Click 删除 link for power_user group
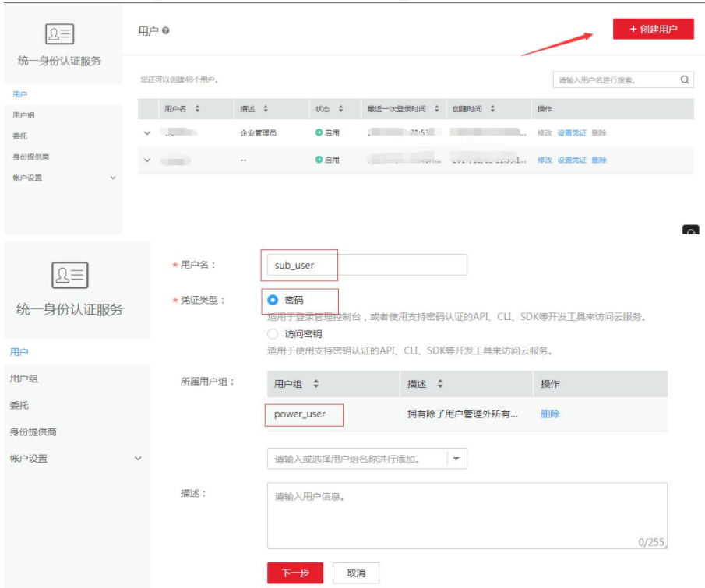 click(550, 414)
